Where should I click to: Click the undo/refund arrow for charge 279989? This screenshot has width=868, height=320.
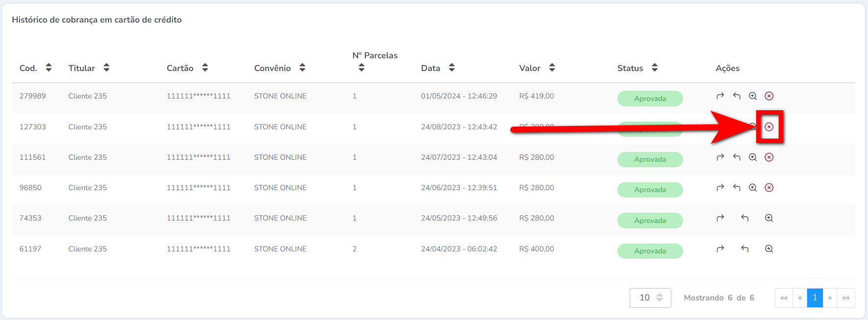pyautogui.click(x=737, y=96)
